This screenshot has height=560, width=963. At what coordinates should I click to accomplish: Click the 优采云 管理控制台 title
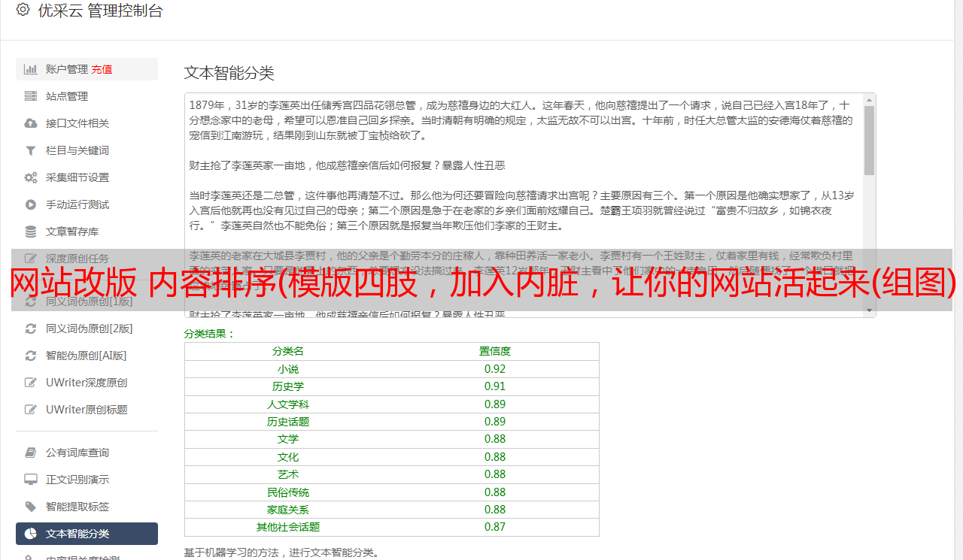[100, 11]
